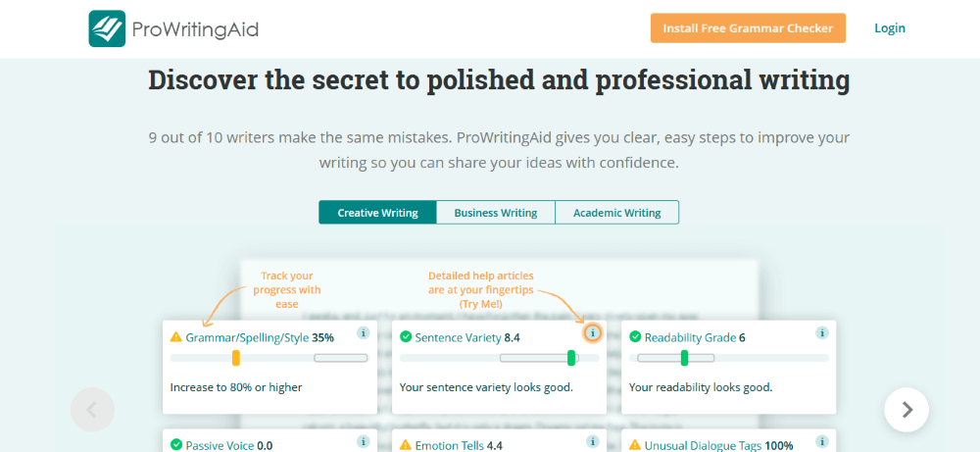This screenshot has height=452, width=980.
Task: Click the 8.4 sentence variety score
Action: pyautogui.click(x=513, y=338)
